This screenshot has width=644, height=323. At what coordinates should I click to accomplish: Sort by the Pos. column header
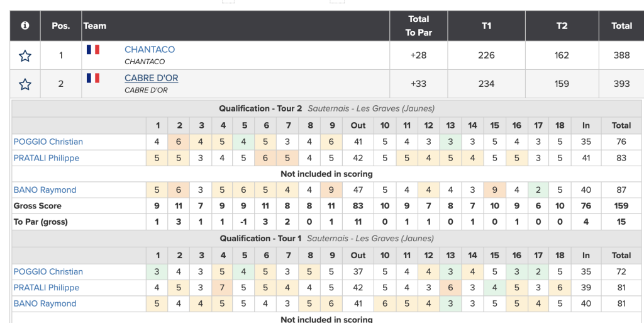61,25
